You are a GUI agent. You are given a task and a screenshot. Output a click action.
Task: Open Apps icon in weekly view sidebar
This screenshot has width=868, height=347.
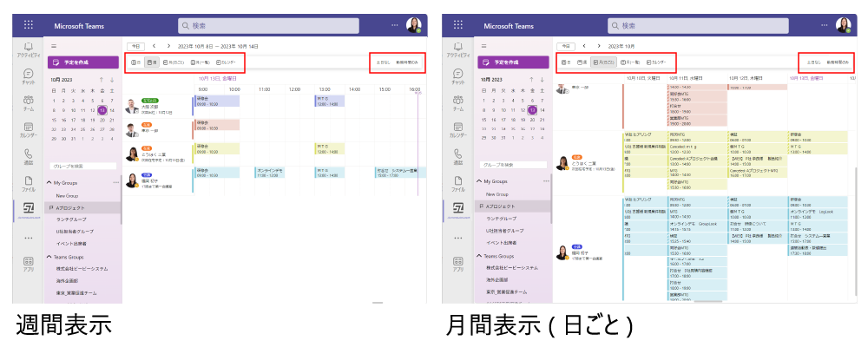coord(29,263)
